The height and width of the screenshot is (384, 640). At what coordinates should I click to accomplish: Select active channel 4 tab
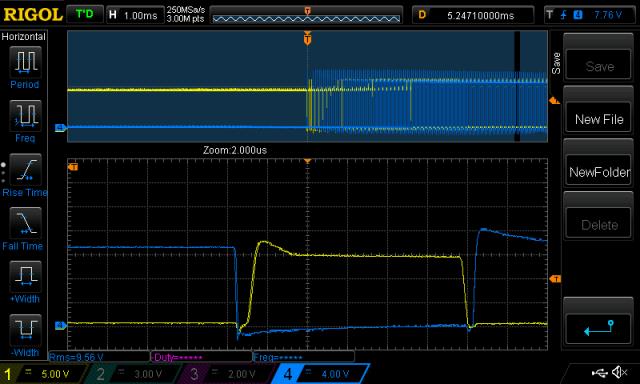click(x=320, y=374)
